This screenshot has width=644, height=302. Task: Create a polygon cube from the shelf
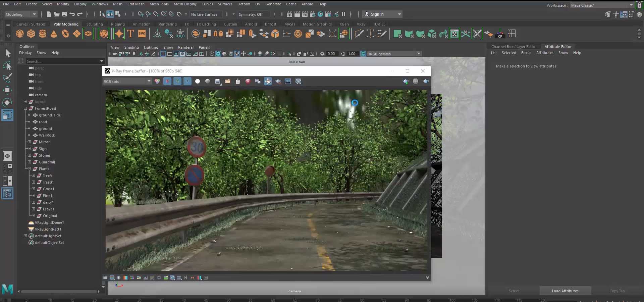[31, 34]
